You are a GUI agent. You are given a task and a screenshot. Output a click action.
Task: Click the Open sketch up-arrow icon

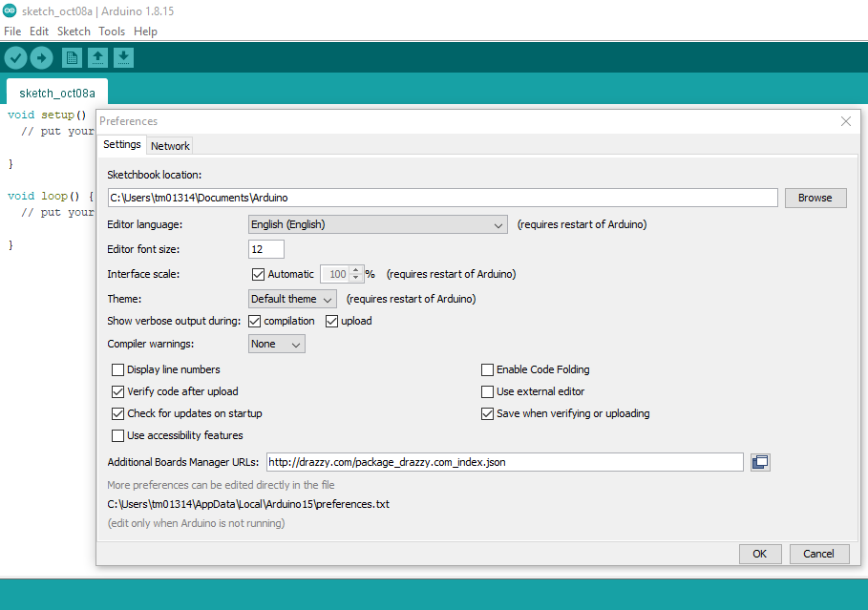tap(98, 57)
